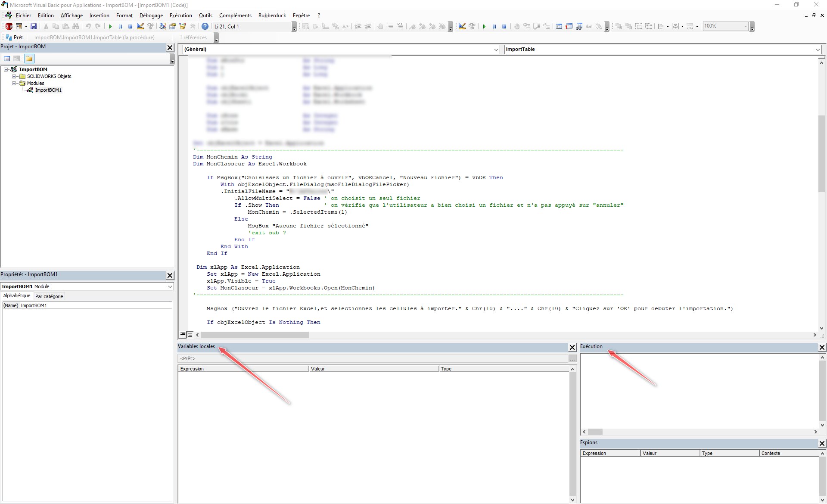Toggle Procedure View button below code pane
827x504 pixels.
pyautogui.click(x=183, y=334)
